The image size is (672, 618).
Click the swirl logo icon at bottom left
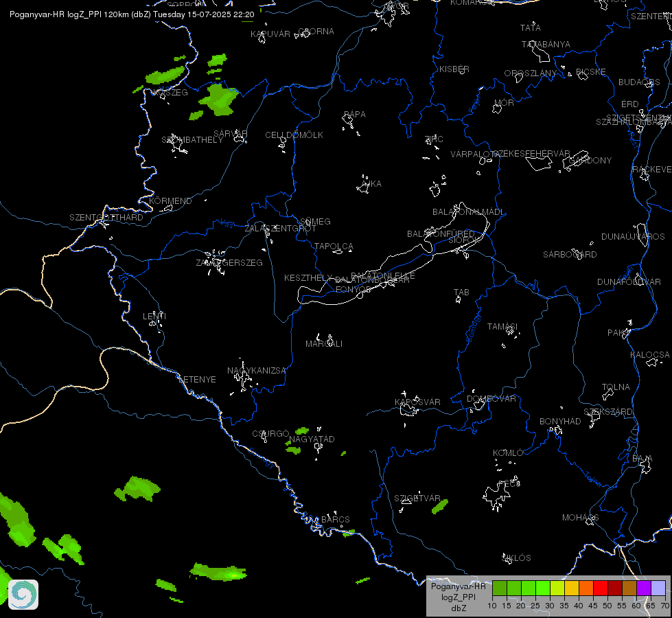click(23, 595)
